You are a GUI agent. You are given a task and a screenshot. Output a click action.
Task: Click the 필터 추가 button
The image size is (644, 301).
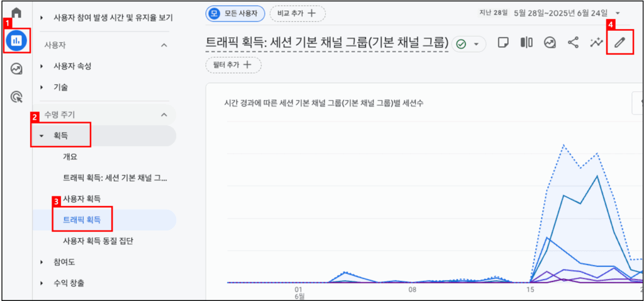(x=233, y=65)
